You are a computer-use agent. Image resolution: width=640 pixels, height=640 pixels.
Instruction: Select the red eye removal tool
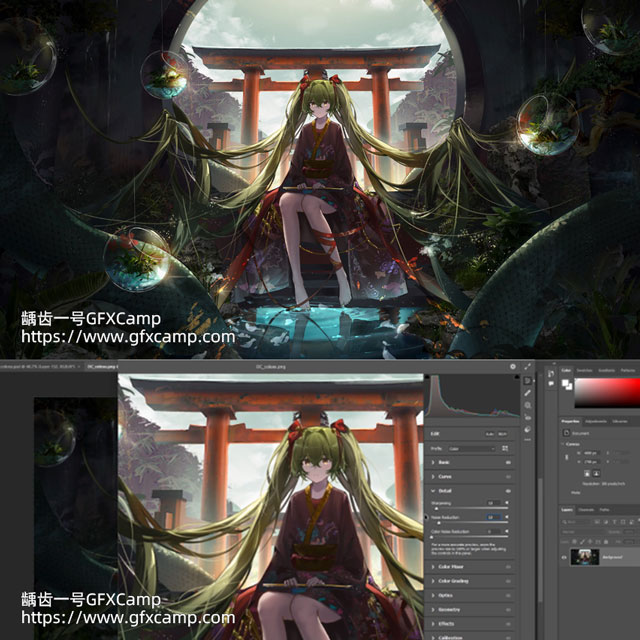[528, 418]
